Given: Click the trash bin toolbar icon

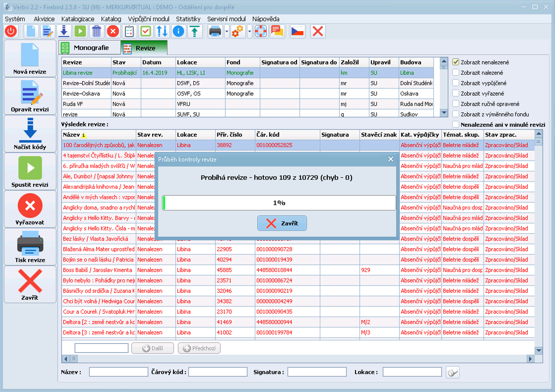Looking at the screenshot, I should 97,31.
